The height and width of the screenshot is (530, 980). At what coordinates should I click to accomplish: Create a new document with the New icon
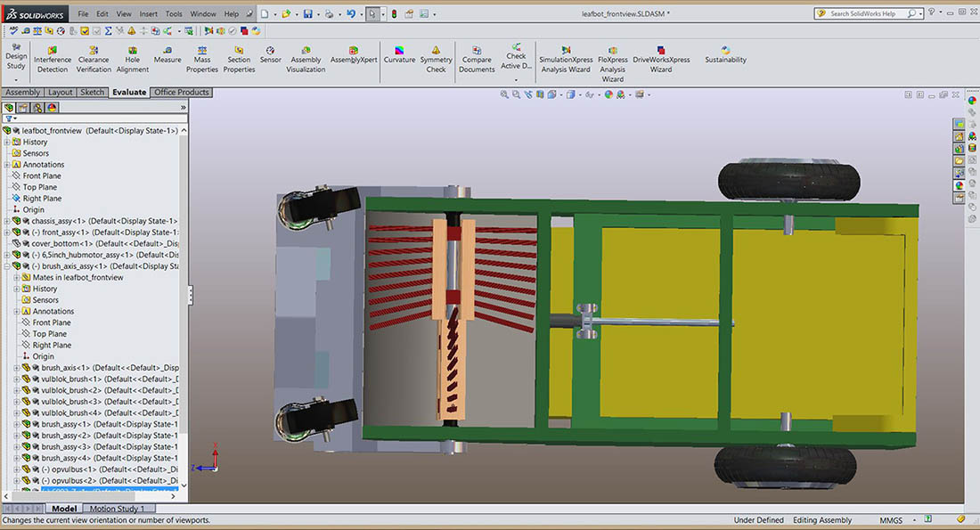coord(265,13)
